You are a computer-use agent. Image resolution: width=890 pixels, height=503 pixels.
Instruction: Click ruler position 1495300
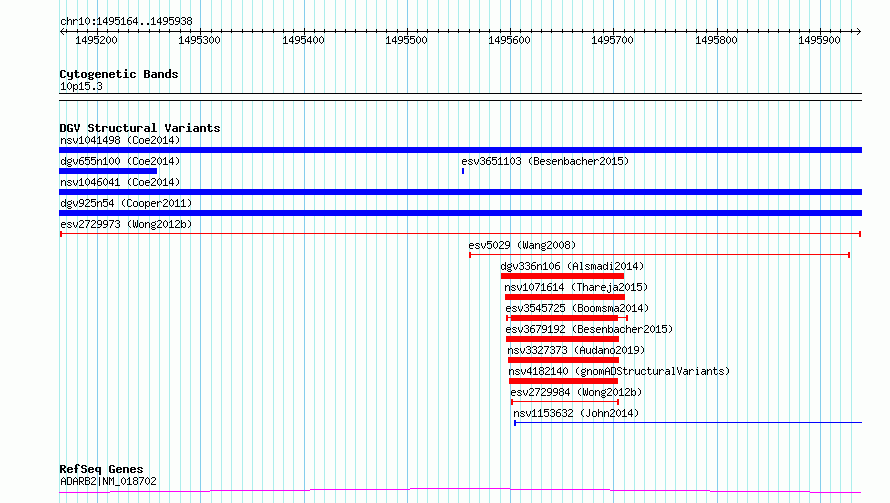coord(199,40)
